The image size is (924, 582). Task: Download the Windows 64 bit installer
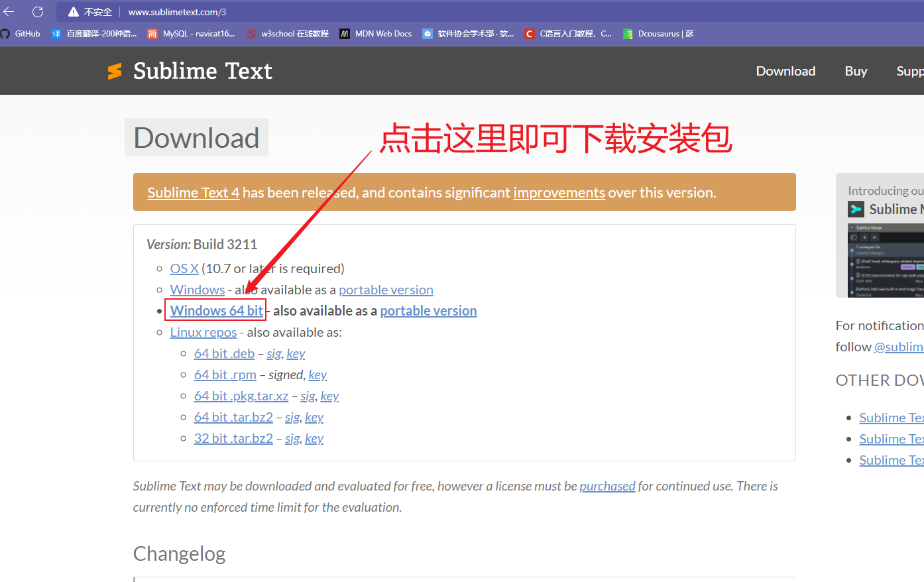(x=216, y=311)
